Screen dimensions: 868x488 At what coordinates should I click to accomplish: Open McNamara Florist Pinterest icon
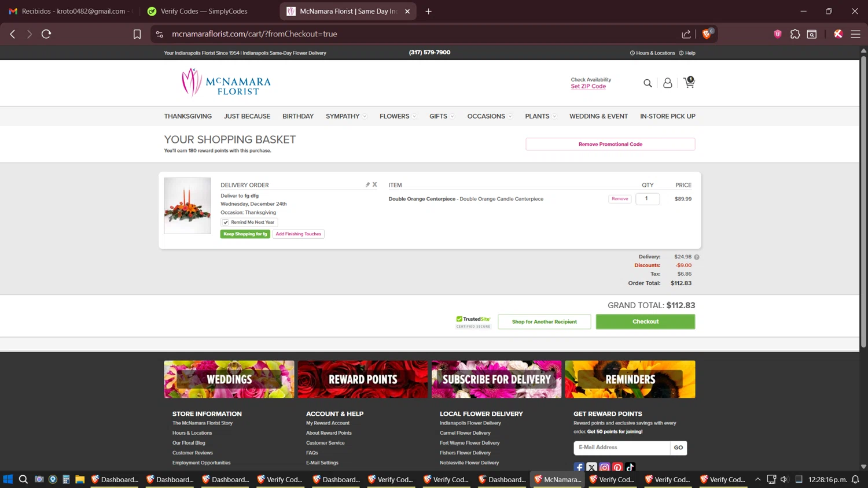[x=617, y=467]
